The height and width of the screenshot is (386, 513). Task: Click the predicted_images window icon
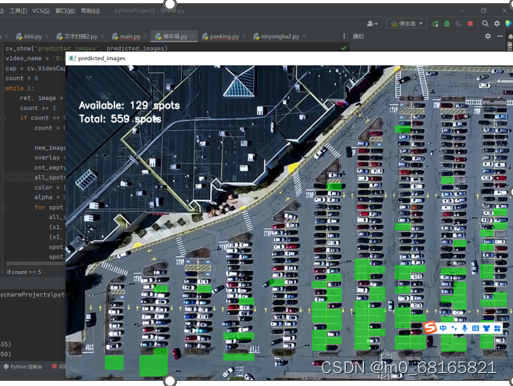(x=72, y=58)
